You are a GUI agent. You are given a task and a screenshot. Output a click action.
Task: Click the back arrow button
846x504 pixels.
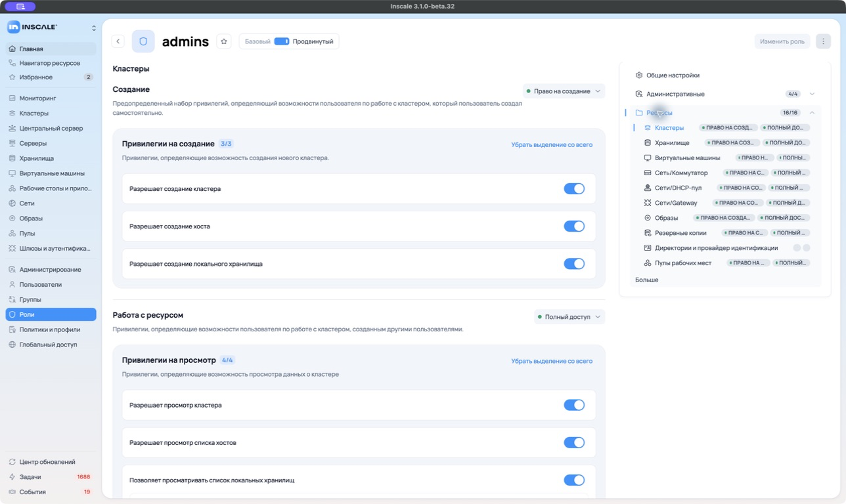[118, 41]
